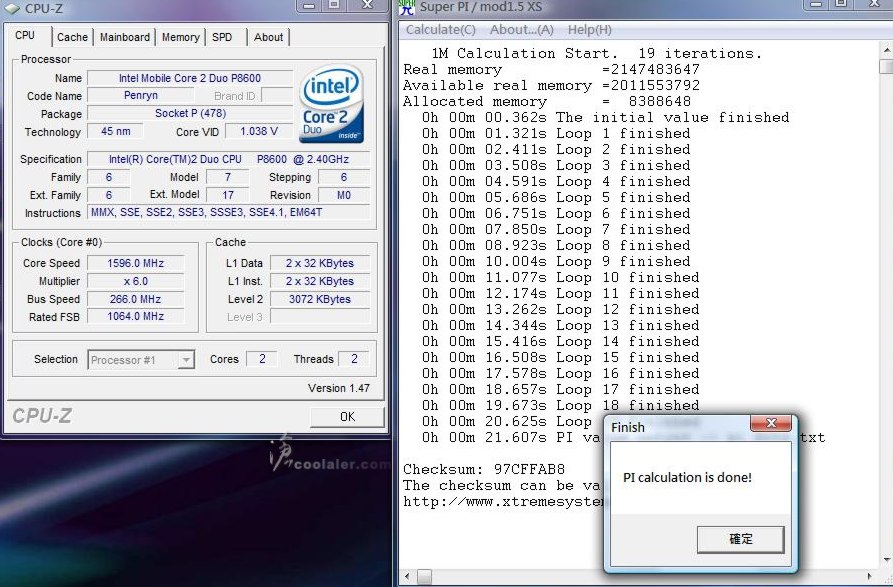This screenshot has width=893, height=587.
Task: Open the Calculate(C) menu in Super PI
Action: point(441,30)
